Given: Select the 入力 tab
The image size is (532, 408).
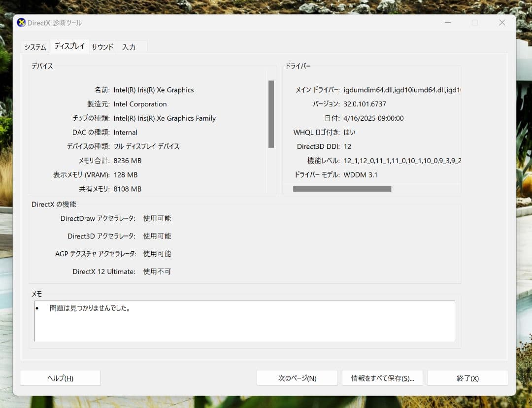Looking at the screenshot, I should [129, 47].
